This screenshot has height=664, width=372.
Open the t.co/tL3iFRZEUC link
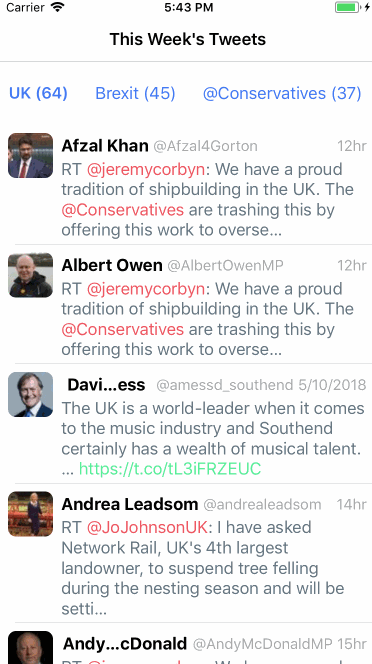click(x=170, y=469)
